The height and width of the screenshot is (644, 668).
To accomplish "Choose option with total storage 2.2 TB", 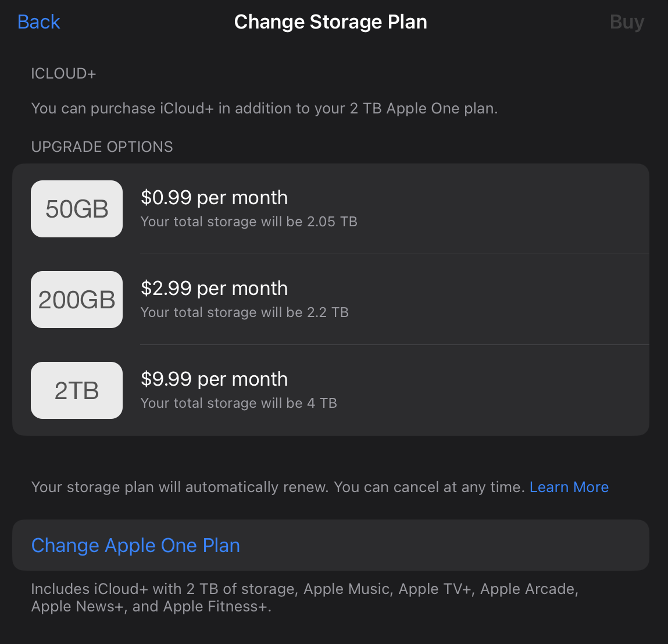I will [x=244, y=312].
